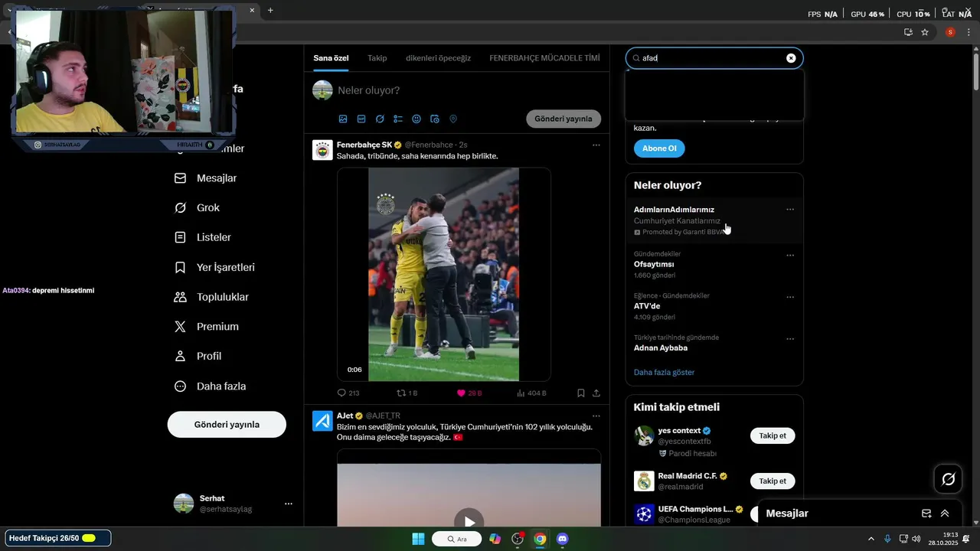Bookmark the Fenerbahçe SK post
The height and width of the screenshot is (551, 980).
coord(581,393)
